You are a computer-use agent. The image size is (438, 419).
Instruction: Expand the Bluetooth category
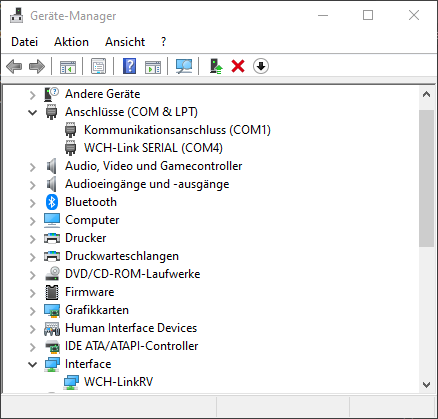32,203
